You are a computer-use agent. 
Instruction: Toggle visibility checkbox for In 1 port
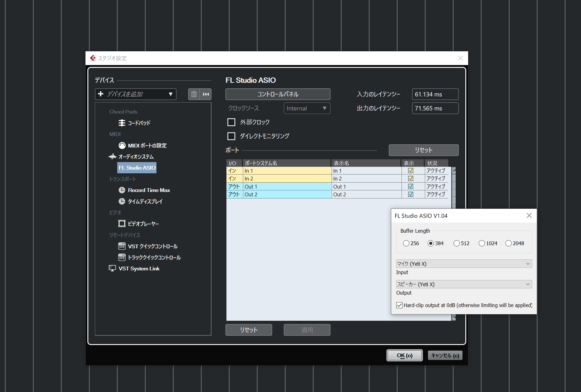click(411, 171)
